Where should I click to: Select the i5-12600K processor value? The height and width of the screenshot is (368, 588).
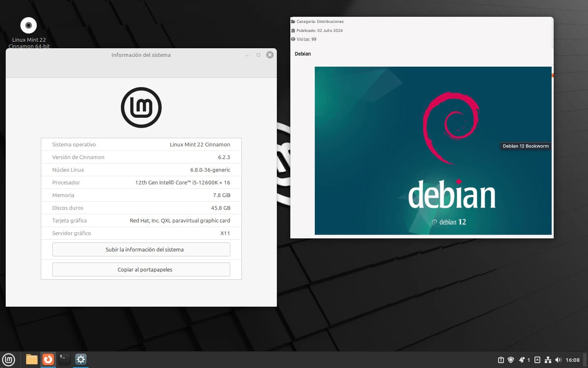click(x=183, y=182)
